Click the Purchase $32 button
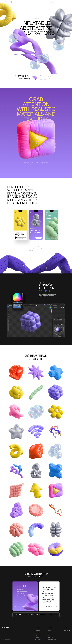72x644 pixels. (x=25, y=606)
